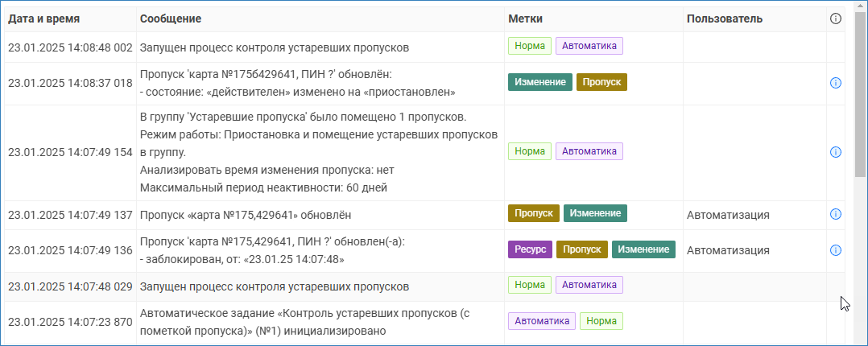Click the "Метки" column header
The height and width of the screenshot is (346, 868).
click(524, 19)
